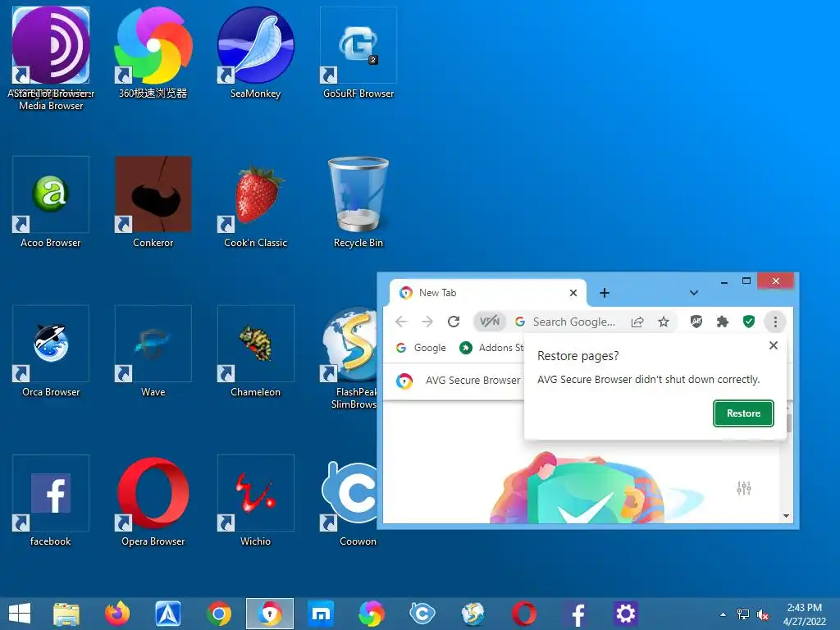Viewport: 840px width, 630px height.
Task: Select the Opera Browser desktop icon
Action: pyautogui.click(x=153, y=493)
